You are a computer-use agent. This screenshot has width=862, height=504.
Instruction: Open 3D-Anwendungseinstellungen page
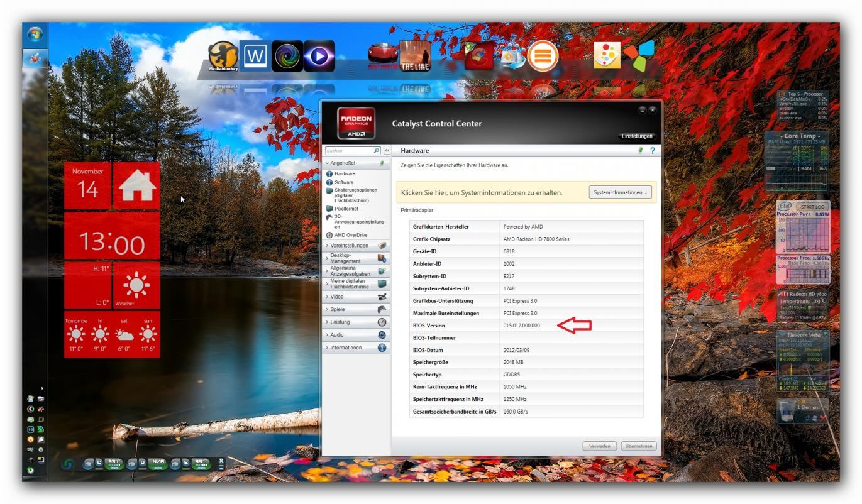(x=358, y=222)
